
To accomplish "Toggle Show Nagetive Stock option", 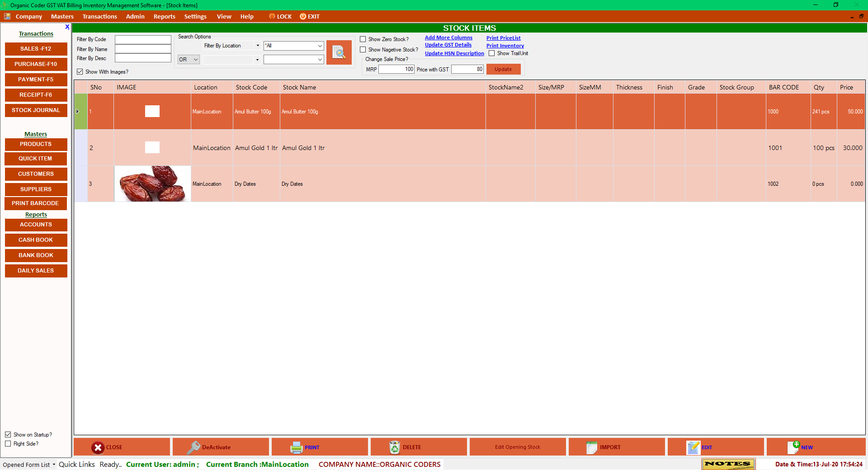I will (x=363, y=49).
